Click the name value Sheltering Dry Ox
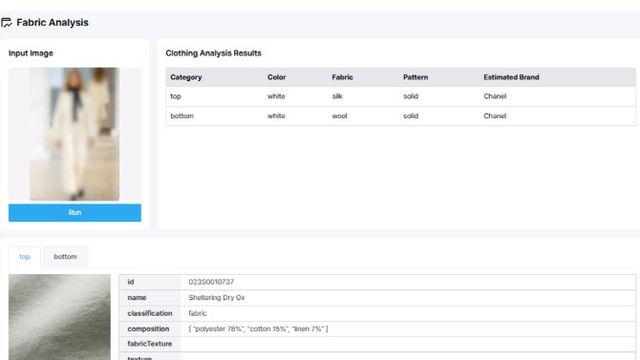The image size is (640, 360). click(217, 298)
